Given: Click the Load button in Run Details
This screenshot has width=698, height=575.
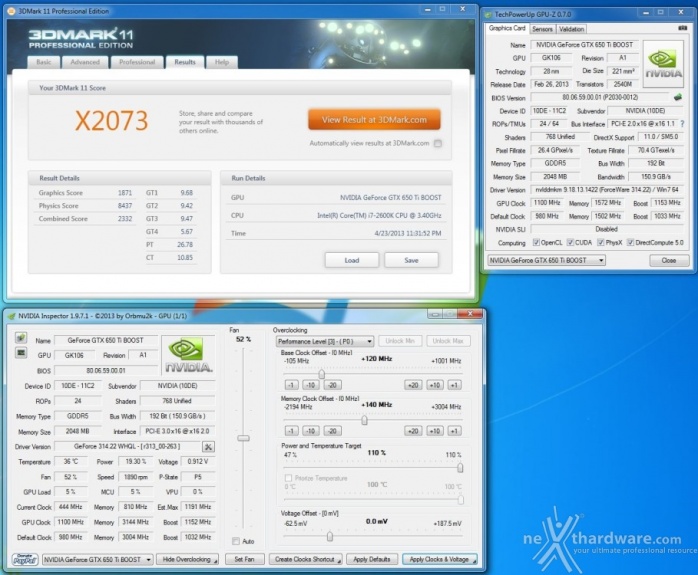Looking at the screenshot, I should (x=352, y=260).
